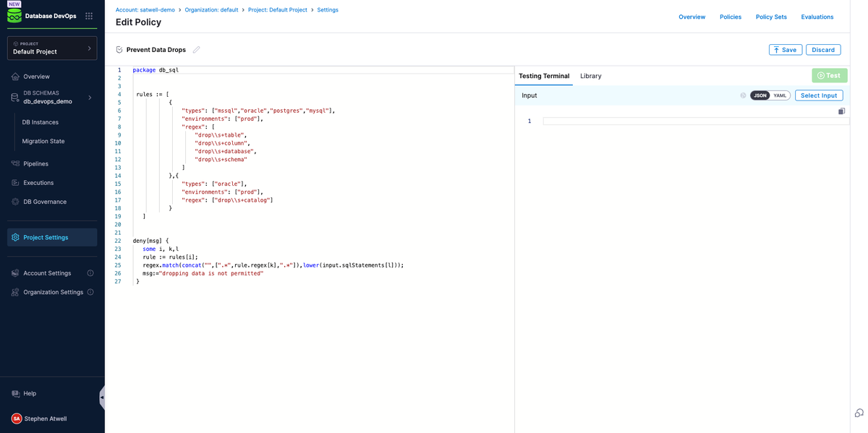Click the DB Governance icon
The width and height of the screenshot is (868, 433).
point(15,202)
